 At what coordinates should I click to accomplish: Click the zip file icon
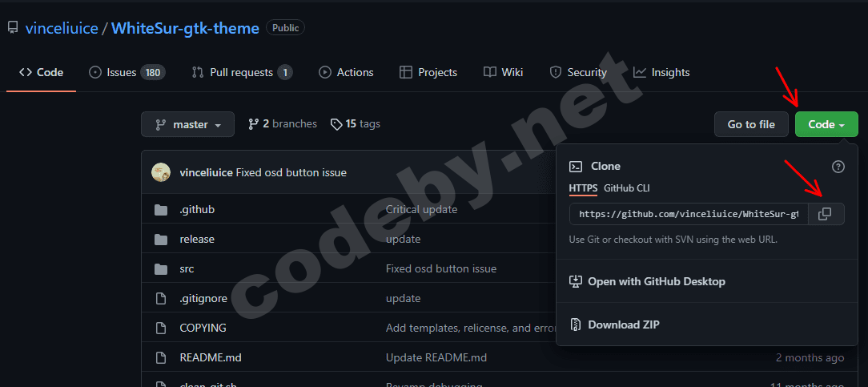pos(576,325)
